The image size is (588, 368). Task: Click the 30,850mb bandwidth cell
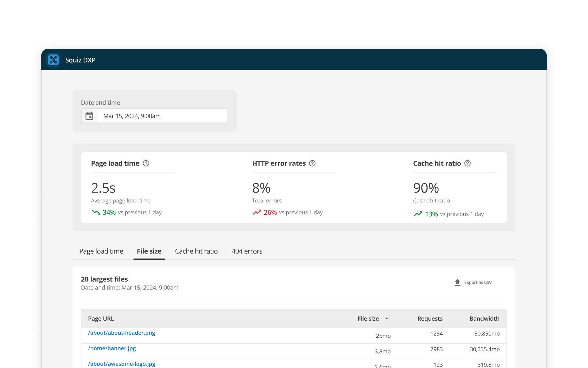coord(487,334)
